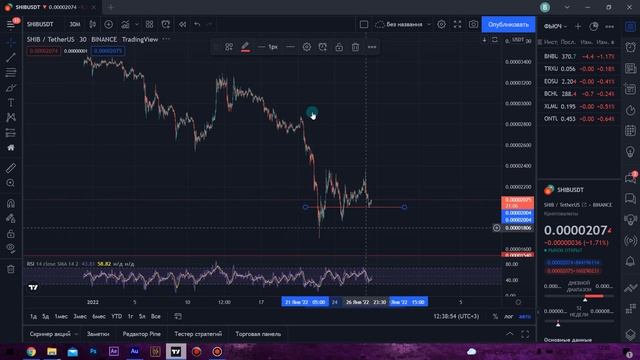
Task: Switch to the 1д date range
Action: (x=33, y=316)
